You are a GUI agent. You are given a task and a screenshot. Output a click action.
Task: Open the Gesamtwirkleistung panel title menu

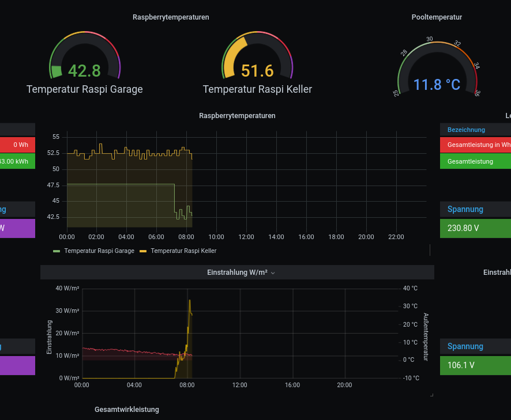(x=126, y=410)
